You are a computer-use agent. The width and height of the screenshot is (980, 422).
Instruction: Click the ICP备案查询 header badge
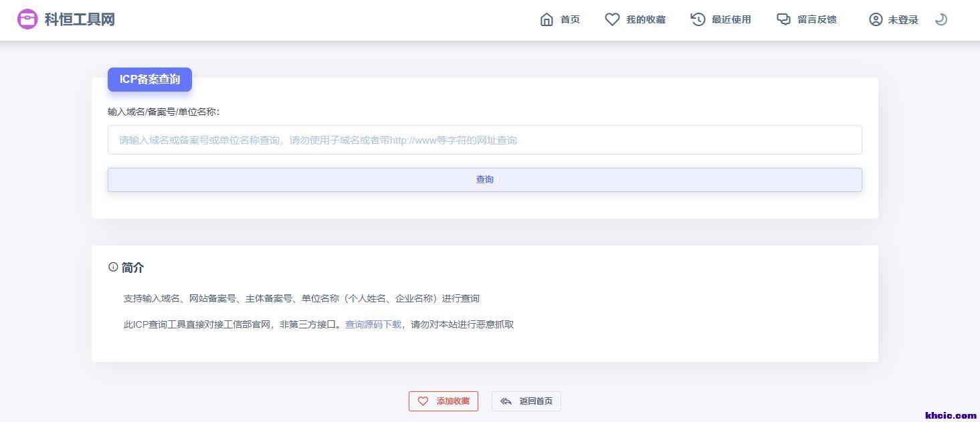tap(150, 80)
